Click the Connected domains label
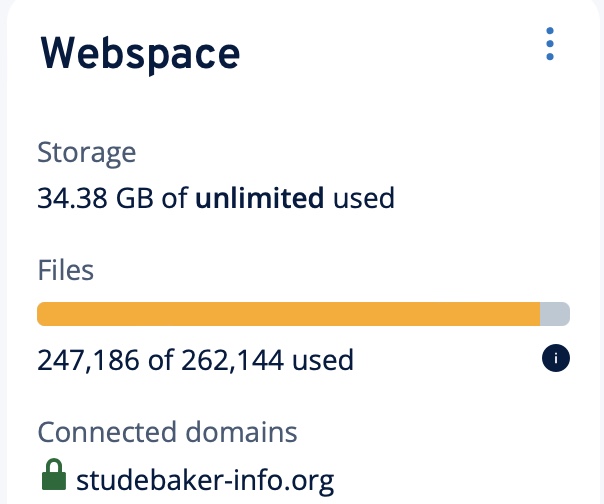The height and width of the screenshot is (504, 604). (x=167, y=433)
